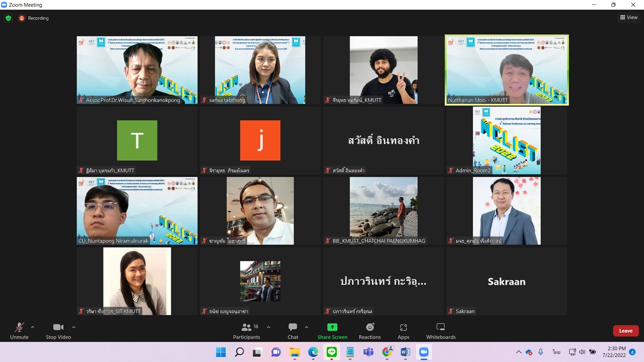Open the Apps panel
The image size is (644, 362).
click(x=404, y=331)
